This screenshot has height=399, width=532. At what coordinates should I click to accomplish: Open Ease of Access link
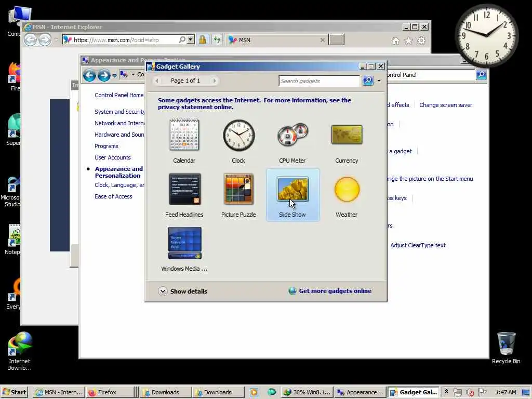(x=113, y=196)
